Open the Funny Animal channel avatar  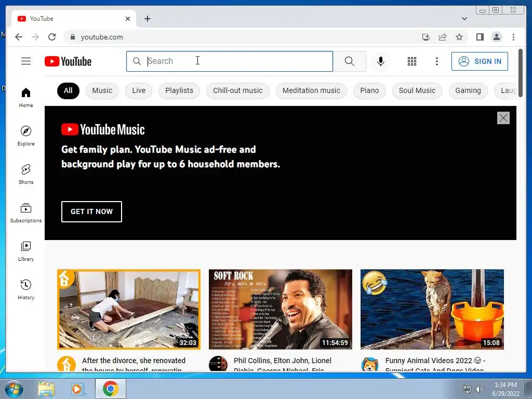pyautogui.click(x=370, y=364)
